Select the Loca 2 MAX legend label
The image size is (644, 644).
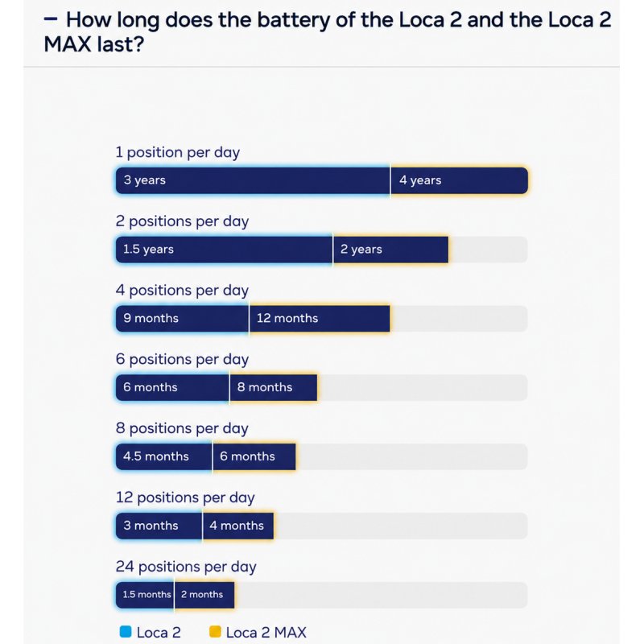pos(266,632)
